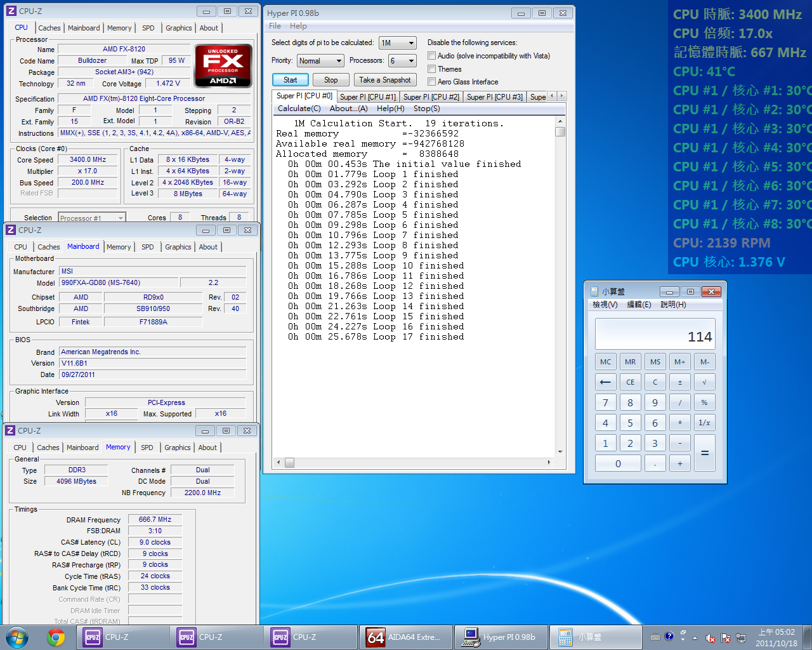
Task: Click the CE key in calculator
Action: pos(630,382)
